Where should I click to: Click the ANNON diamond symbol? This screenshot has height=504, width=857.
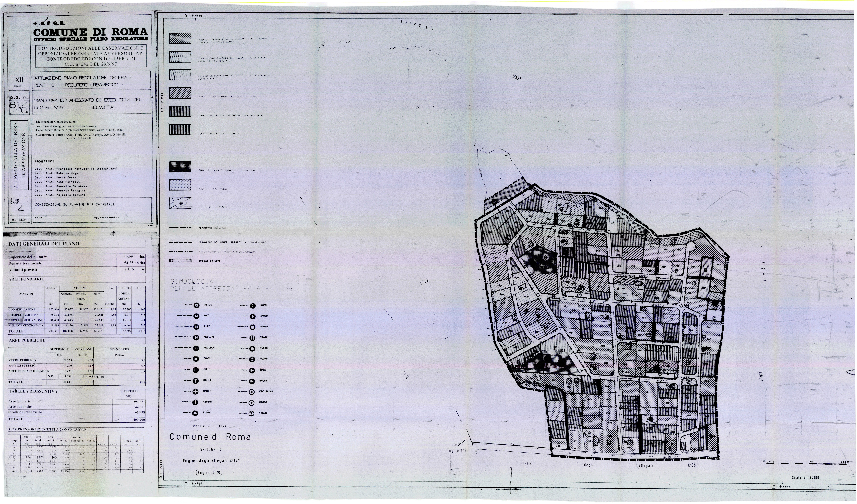(x=253, y=317)
